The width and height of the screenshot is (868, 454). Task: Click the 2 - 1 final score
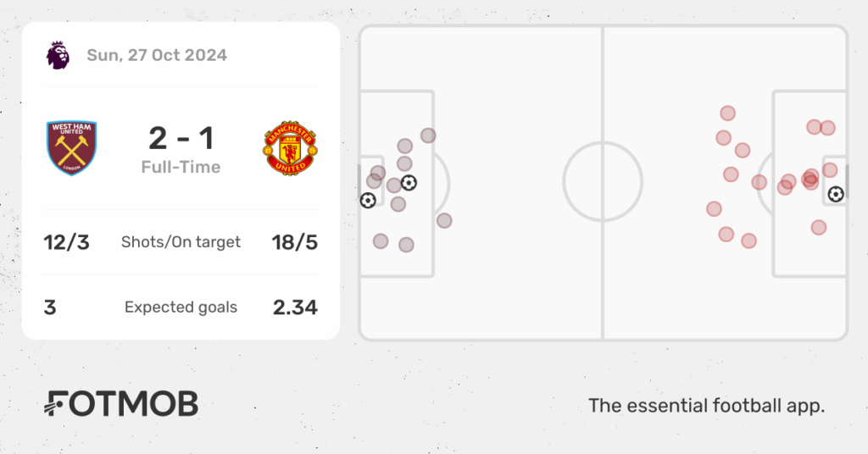(x=181, y=138)
